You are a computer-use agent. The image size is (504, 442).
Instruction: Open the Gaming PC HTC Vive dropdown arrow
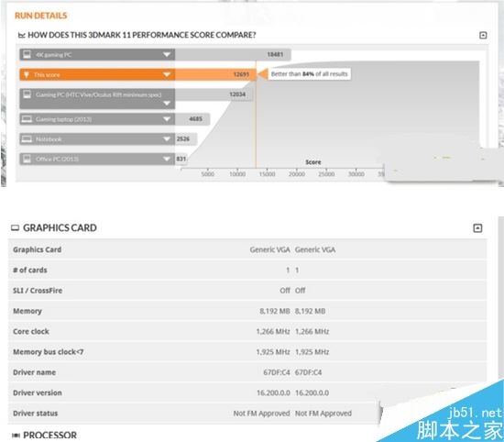pos(167,104)
